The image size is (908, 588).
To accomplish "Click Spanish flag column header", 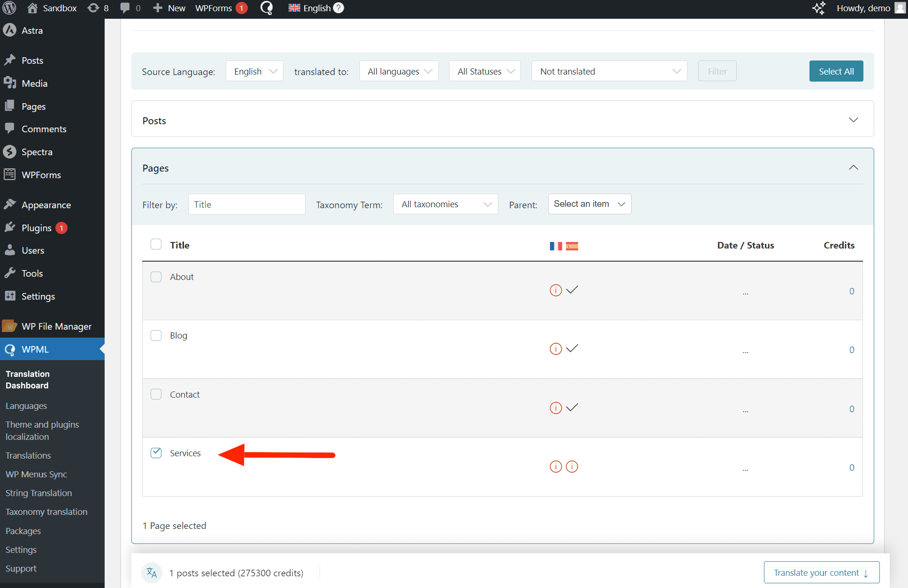I will click(x=572, y=246).
